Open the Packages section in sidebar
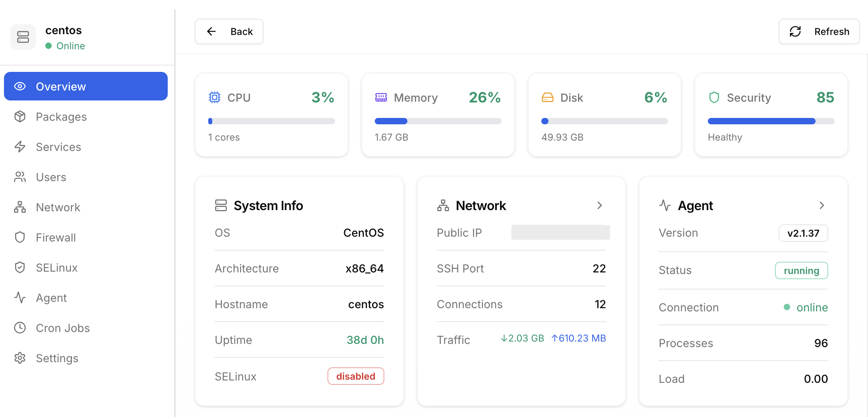Screen dimensions: 868x417 (x=61, y=116)
